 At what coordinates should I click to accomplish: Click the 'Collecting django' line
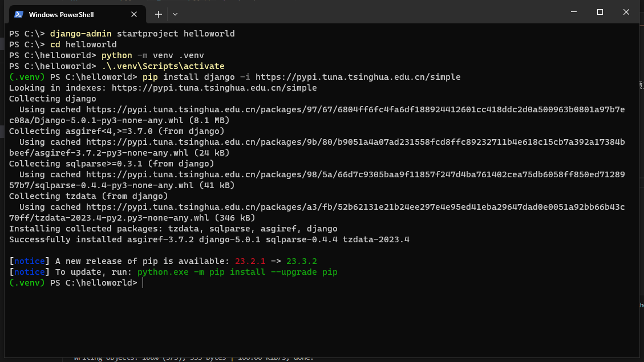tap(52, 99)
